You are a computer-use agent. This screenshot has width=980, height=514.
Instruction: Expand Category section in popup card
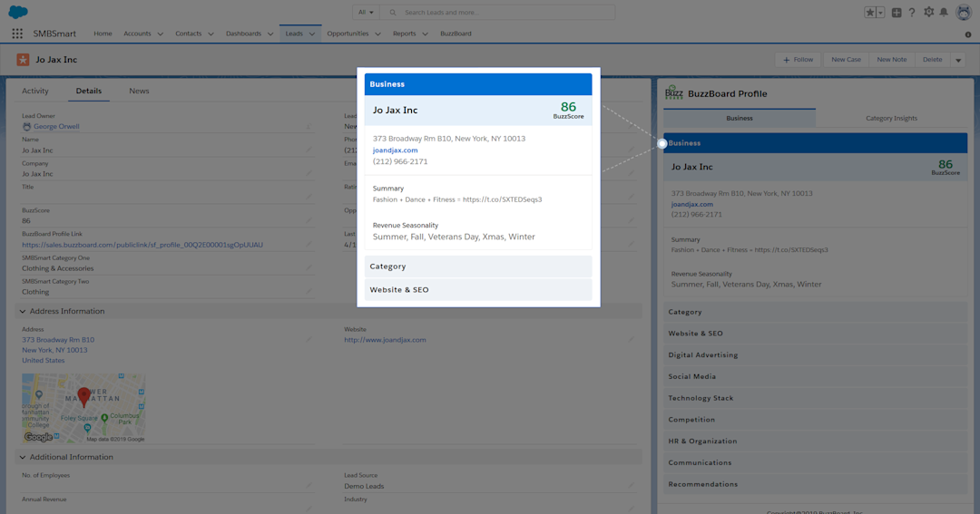478,267
